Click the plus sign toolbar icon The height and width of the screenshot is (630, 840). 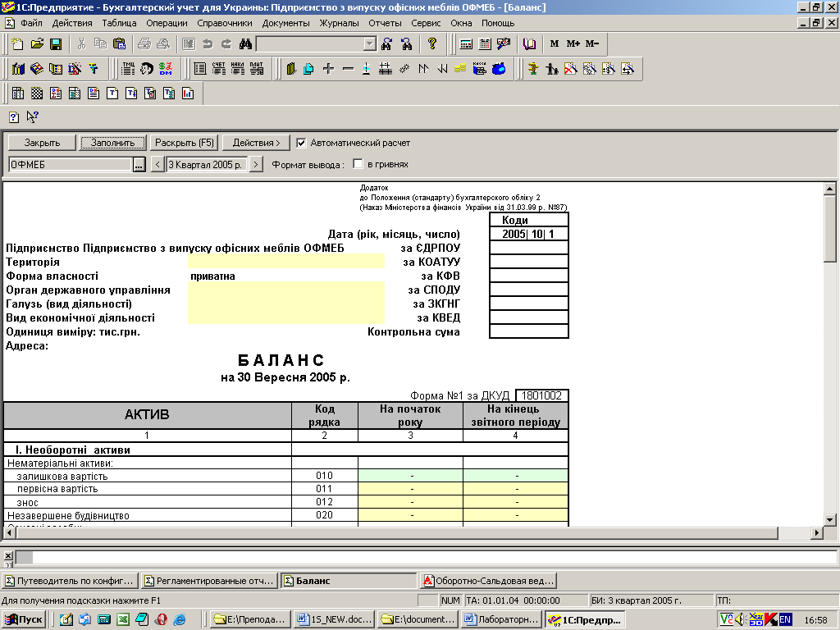328,69
